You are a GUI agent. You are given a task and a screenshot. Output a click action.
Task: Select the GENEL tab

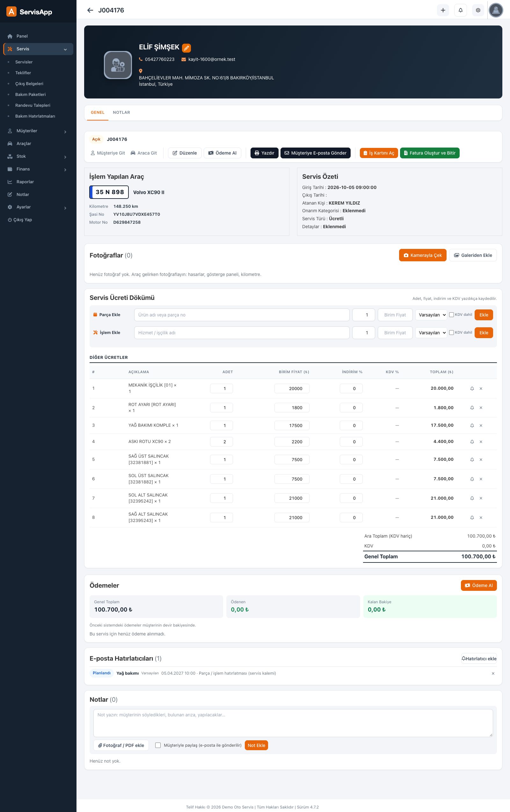98,112
